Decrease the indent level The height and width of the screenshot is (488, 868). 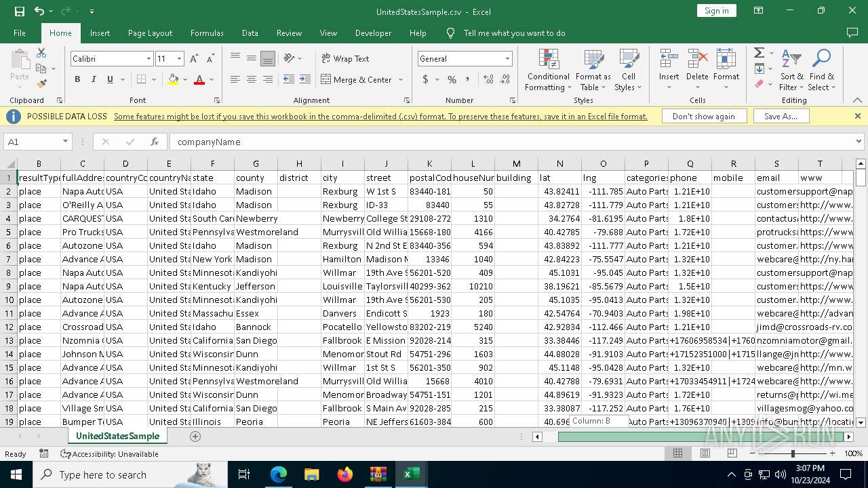(x=288, y=79)
